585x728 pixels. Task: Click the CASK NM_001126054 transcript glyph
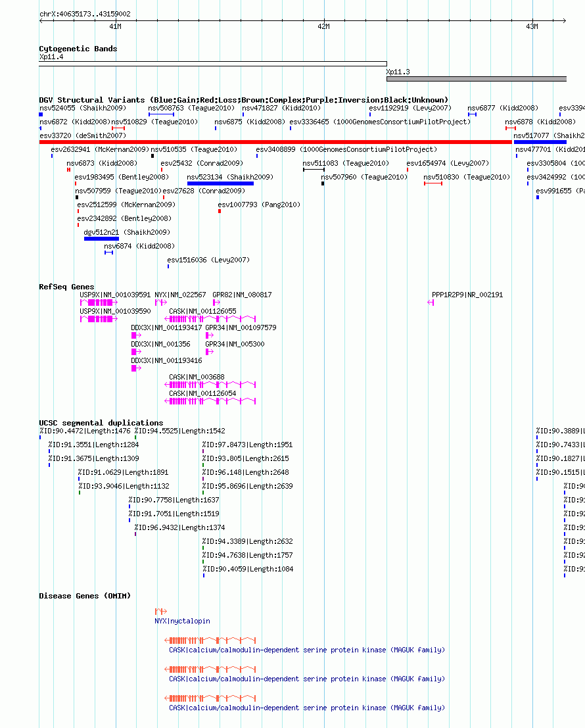[210, 401]
